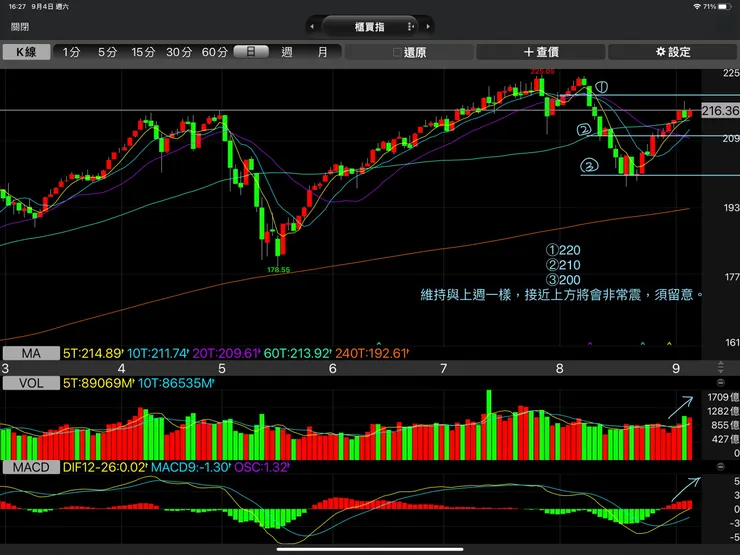This screenshot has width=740, height=555.
Task: Go to the next symbol with the right arrow
Action: pos(428,26)
